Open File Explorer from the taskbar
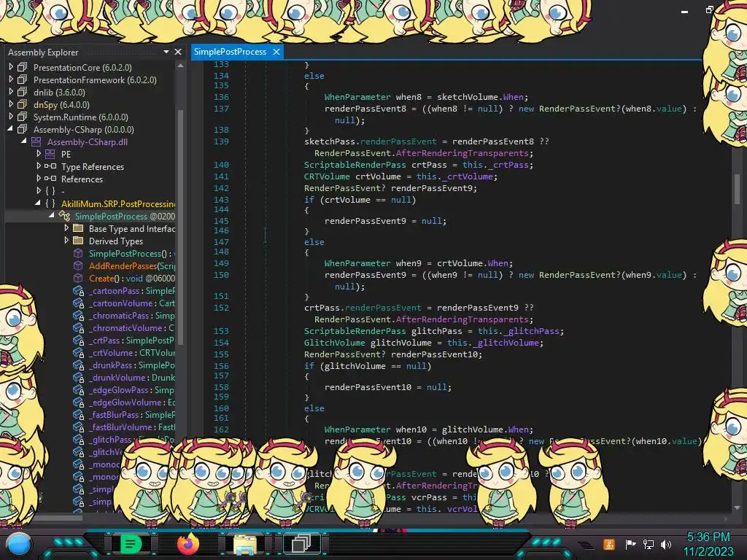 [x=245, y=544]
